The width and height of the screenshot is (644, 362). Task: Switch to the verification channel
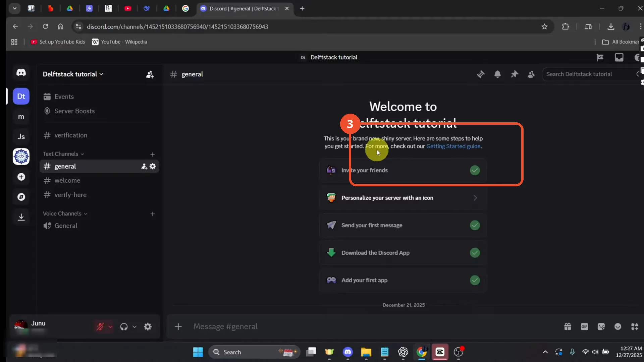coord(99,135)
